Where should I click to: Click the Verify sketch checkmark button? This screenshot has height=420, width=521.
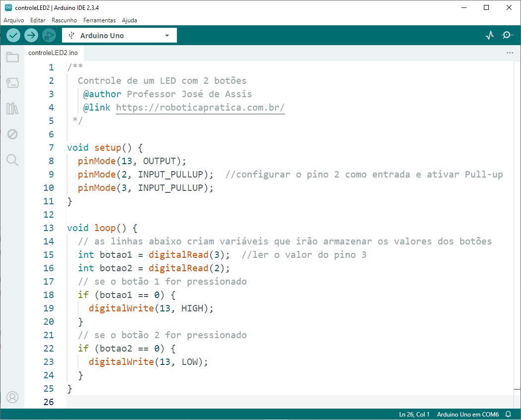(13, 35)
